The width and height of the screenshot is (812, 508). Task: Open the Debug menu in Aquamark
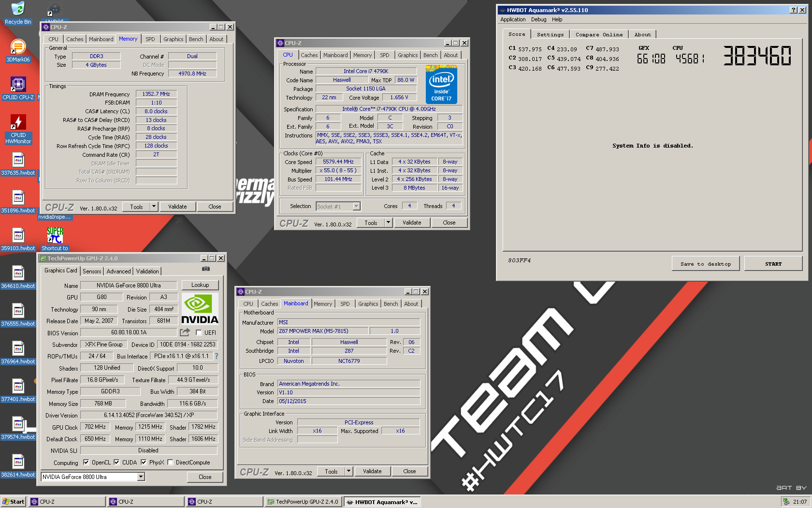click(x=538, y=19)
